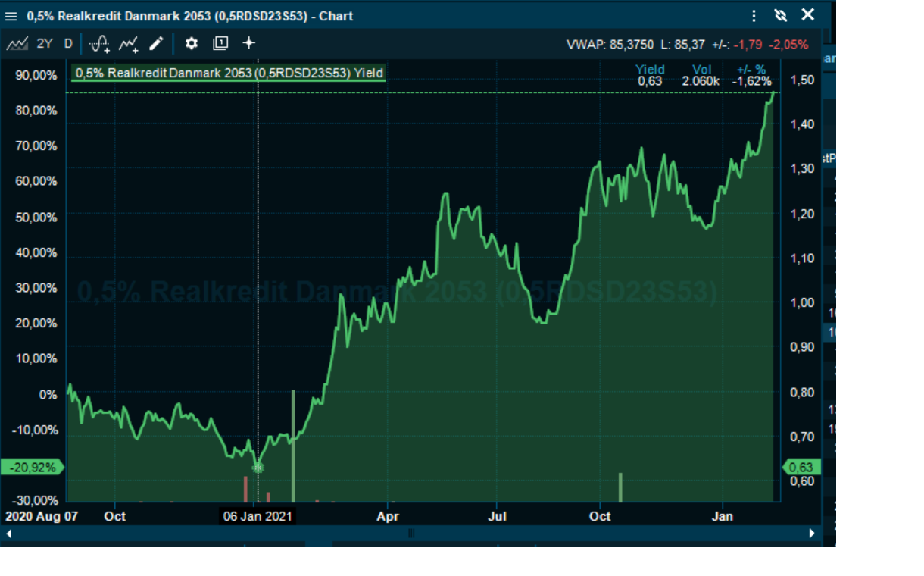The image size is (924, 576).
Task: Select the pencil drawing tool
Action: (x=155, y=44)
